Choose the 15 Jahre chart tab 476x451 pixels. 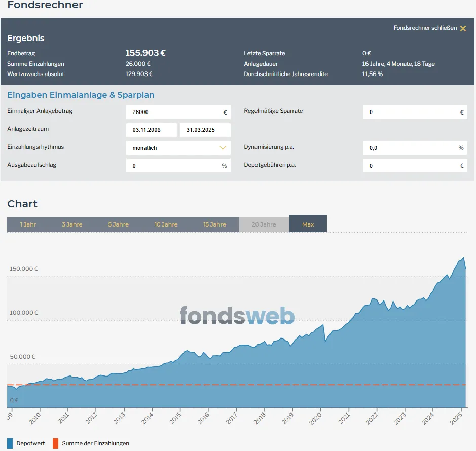214,224
